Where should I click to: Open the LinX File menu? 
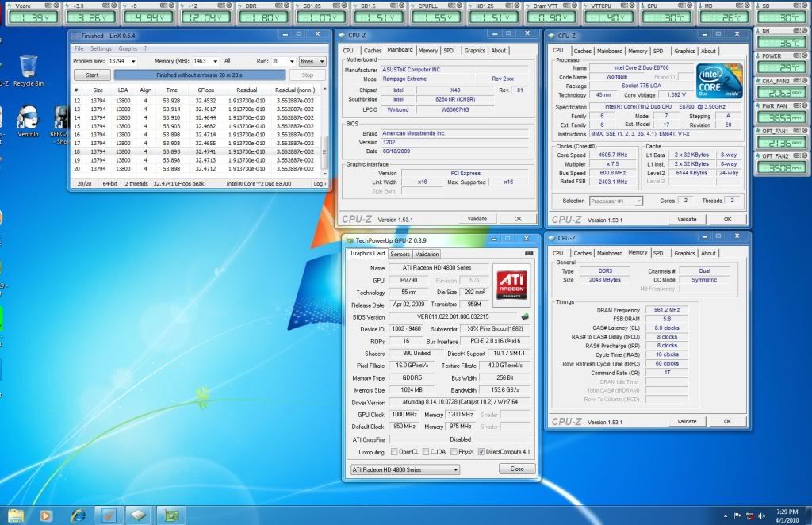(x=79, y=48)
